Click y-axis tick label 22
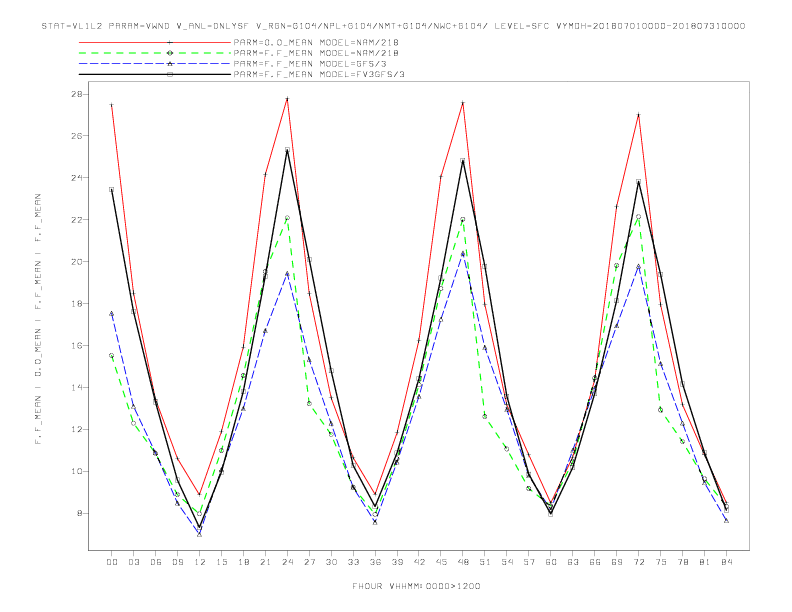 (x=77, y=220)
